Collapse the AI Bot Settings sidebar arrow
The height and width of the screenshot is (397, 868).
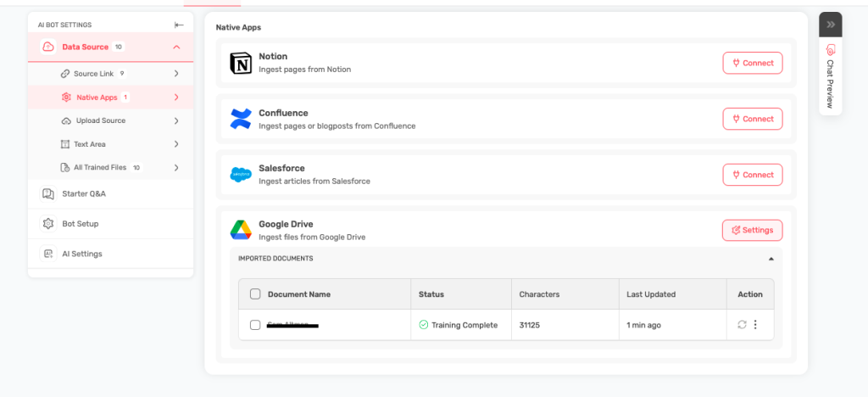coord(179,25)
